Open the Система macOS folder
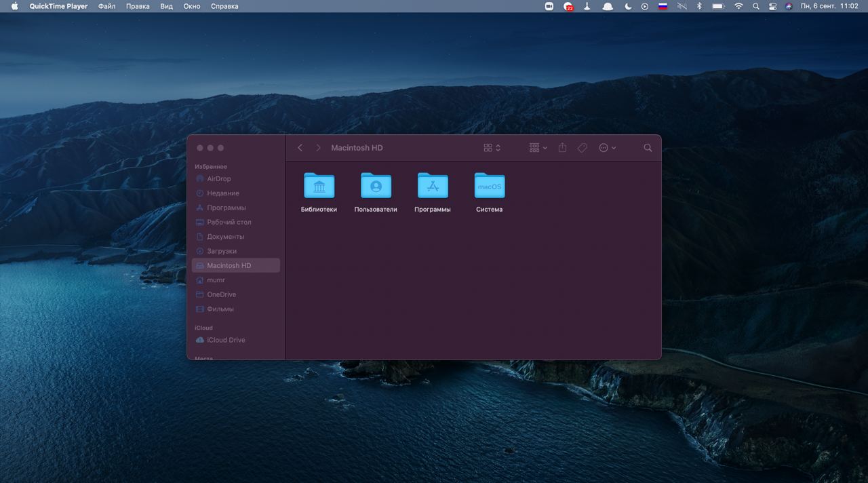This screenshot has height=483, width=868. pyautogui.click(x=489, y=186)
